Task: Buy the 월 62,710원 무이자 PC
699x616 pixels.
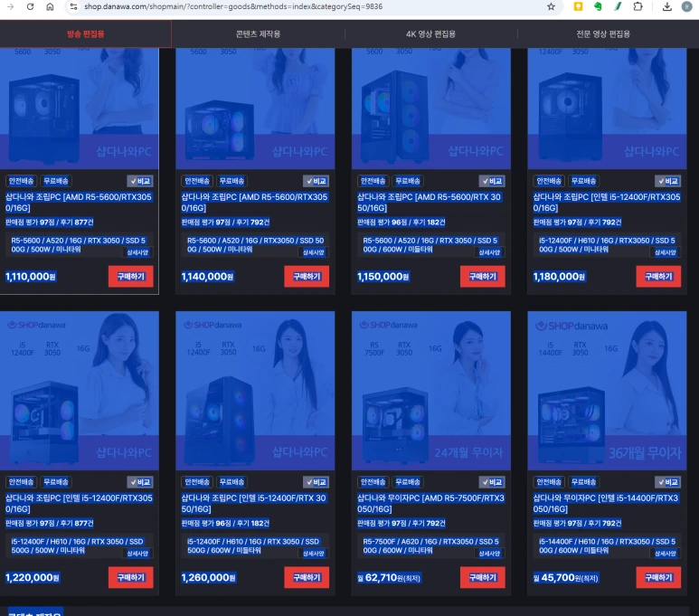Action: click(x=482, y=578)
